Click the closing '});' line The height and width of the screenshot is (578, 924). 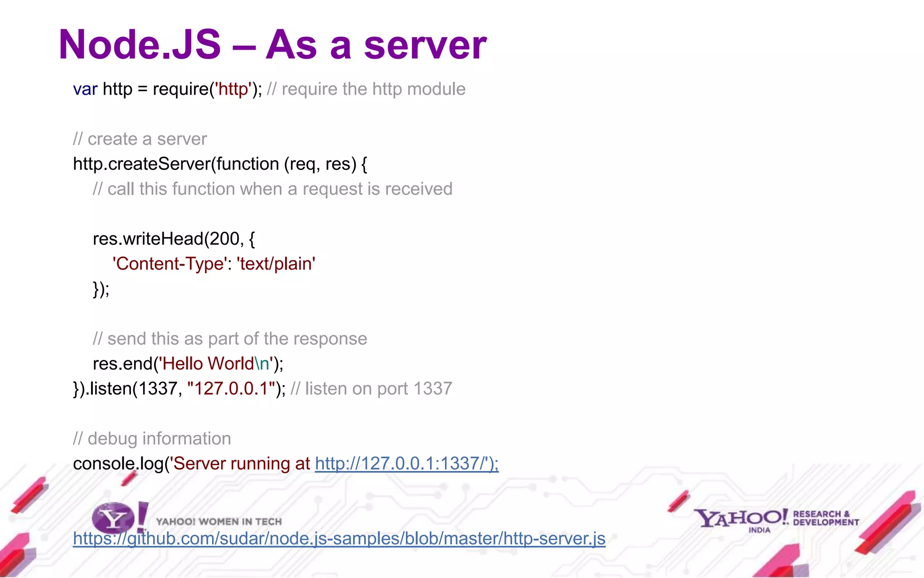[x=101, y=289]
